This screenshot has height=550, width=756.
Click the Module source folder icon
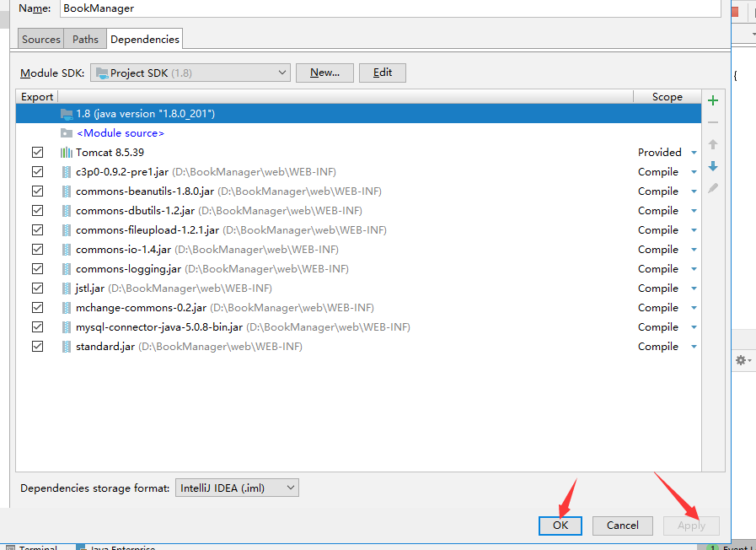click(67, 133)
